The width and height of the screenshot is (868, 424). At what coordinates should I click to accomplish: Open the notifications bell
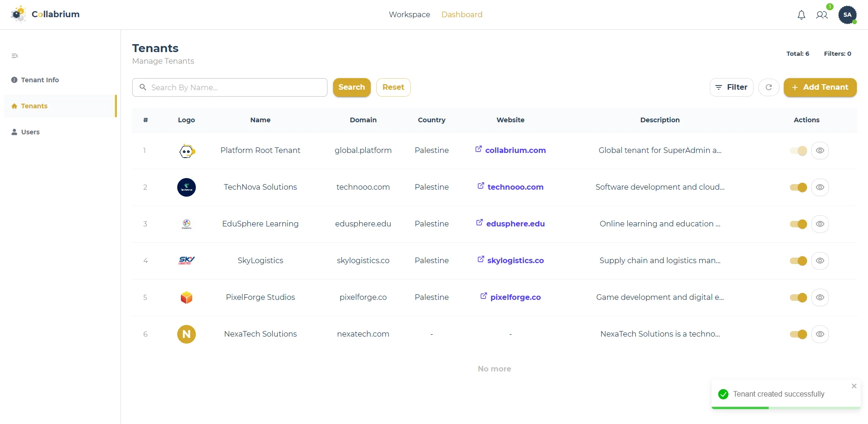pos(801,15)
